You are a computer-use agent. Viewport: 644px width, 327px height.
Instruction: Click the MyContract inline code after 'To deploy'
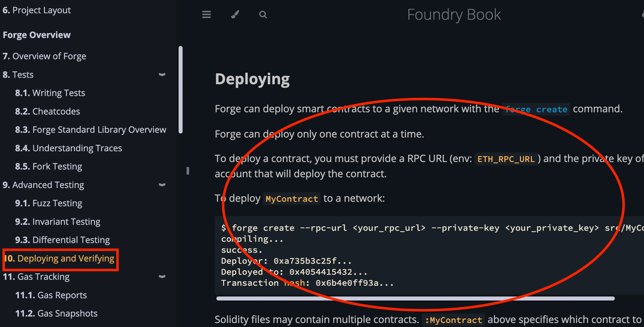[292, 199]
